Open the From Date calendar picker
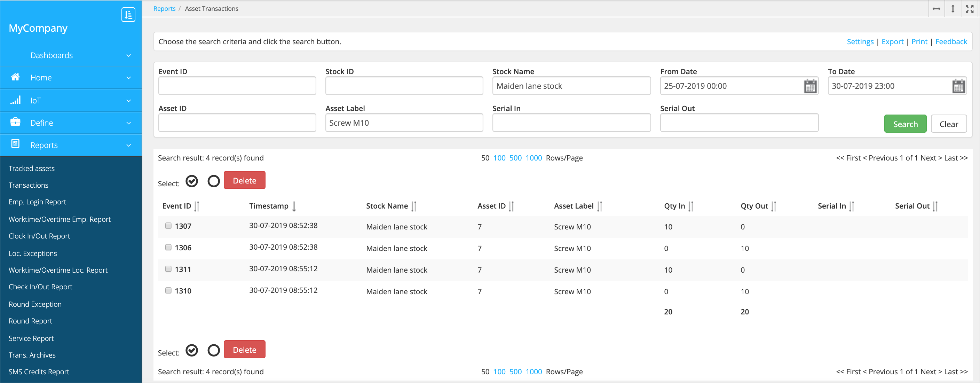Image resolution: width=980 pixels, height=383 pixels. tap(810, 86)
